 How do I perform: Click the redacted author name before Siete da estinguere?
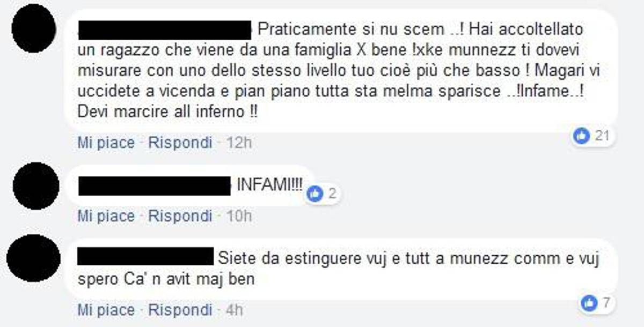point(145,257)
